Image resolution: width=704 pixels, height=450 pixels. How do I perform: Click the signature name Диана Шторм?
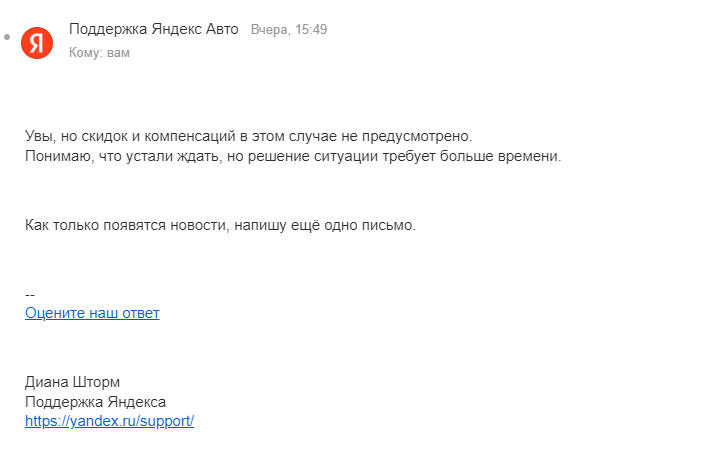coord(73,382)
